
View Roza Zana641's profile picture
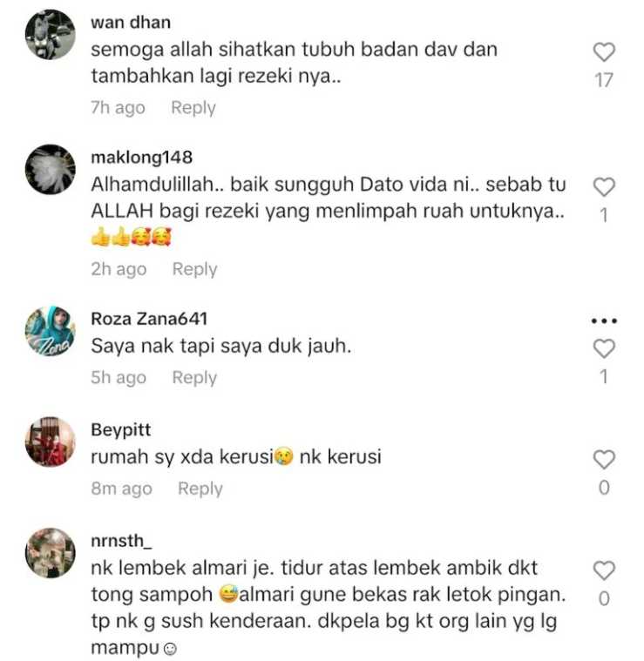[x=51, y=331]
